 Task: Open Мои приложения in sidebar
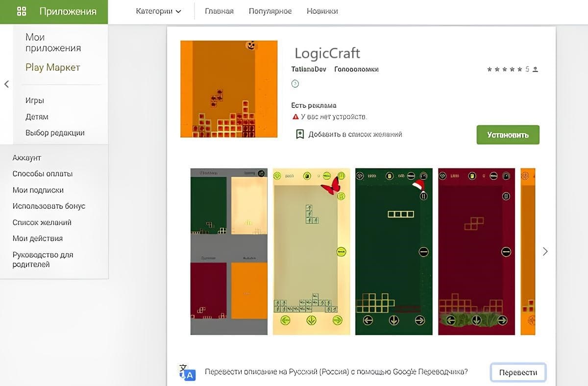pos(53,43)
